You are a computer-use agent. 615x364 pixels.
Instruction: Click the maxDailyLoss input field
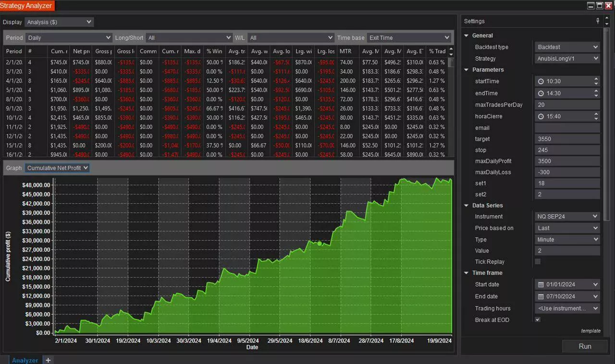coord(567,172)
